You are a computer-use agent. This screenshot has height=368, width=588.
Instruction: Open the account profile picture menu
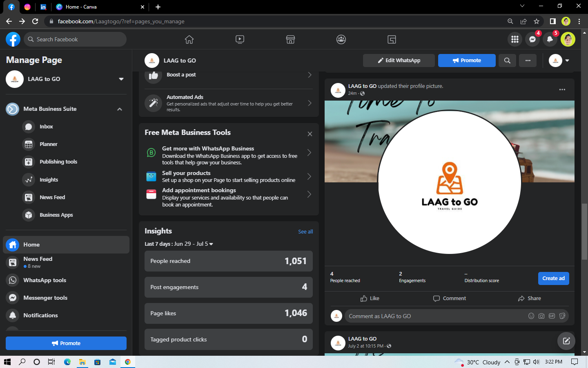point(568,39)
